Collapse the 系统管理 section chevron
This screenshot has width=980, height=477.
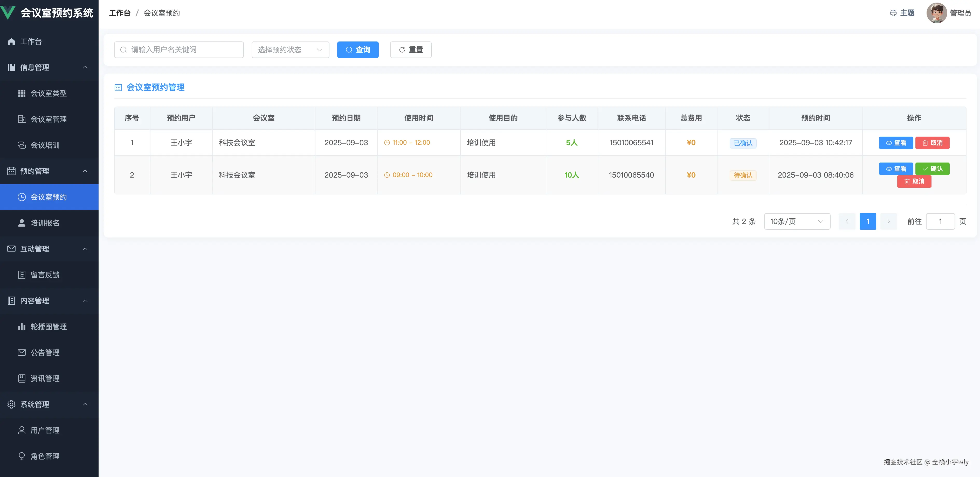tap(85, 404)
